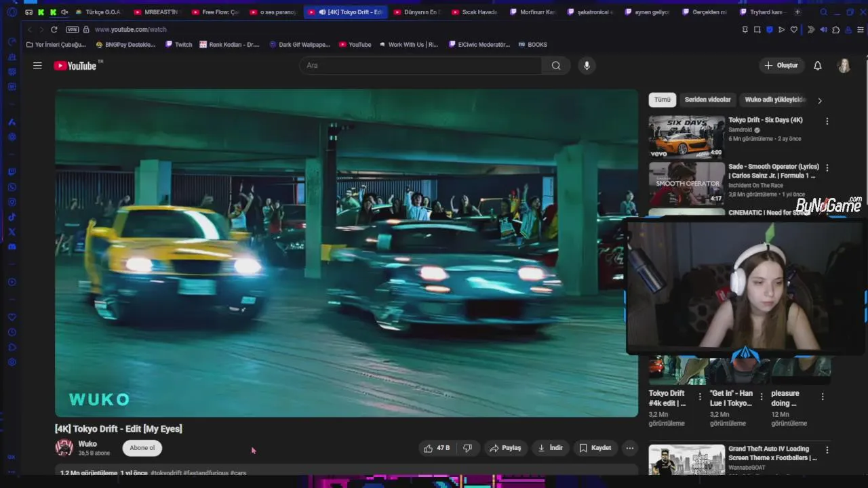Open options for Sade - Smooth Operator
This screenshot has width=868, height=488.
(x=827, y=167)
